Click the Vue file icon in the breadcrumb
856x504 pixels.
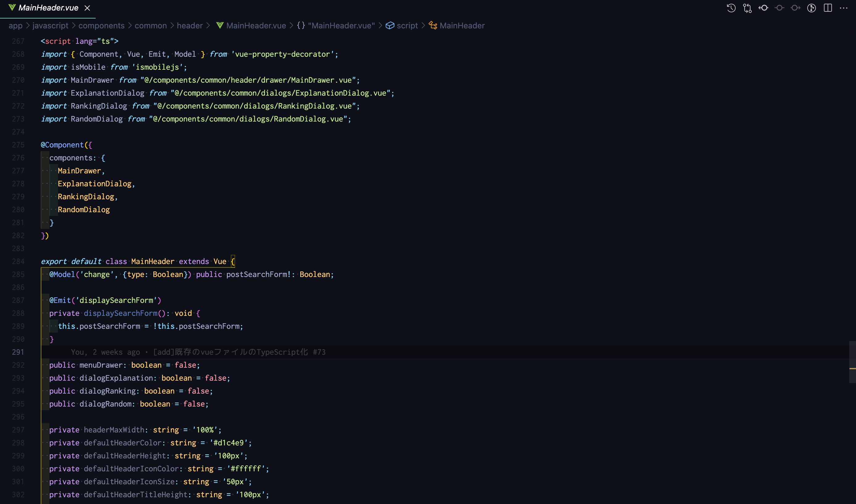[x=220, y=26]
